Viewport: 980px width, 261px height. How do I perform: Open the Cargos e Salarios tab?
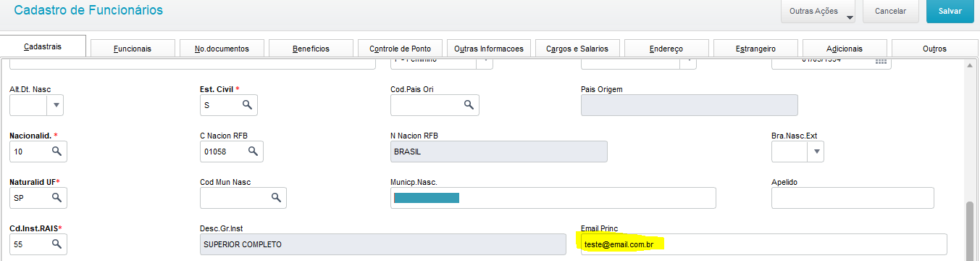click(x=578, y=49)
